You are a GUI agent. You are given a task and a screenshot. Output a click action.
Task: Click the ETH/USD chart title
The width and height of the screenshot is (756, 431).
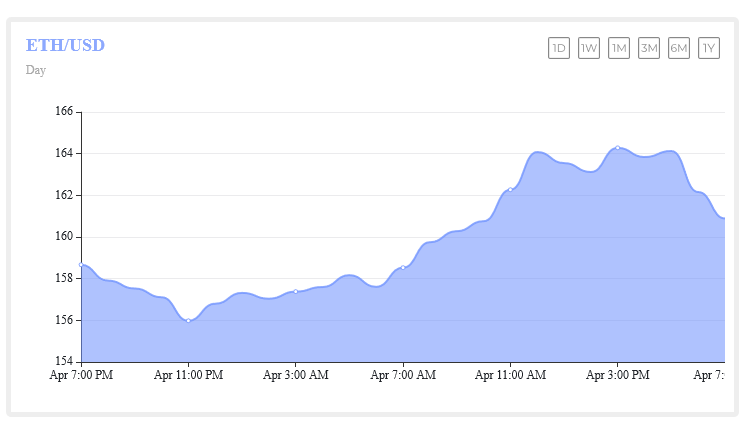(65, 45)
